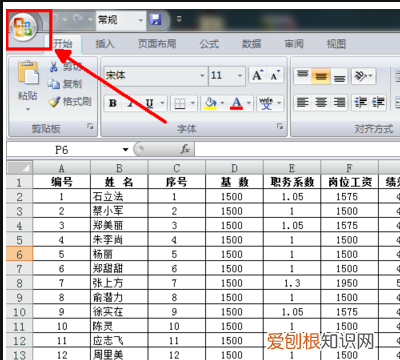Viewport: 400px width, 360px height.
Task: Click the 职务系数 header cell
Action: pyautogui.click(x=292, y=182)
